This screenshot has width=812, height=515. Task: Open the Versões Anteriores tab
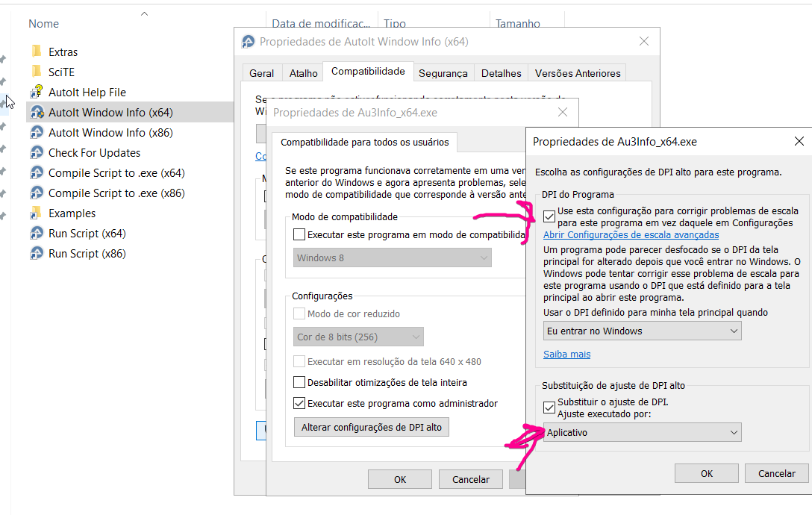(x=578, y=73)
